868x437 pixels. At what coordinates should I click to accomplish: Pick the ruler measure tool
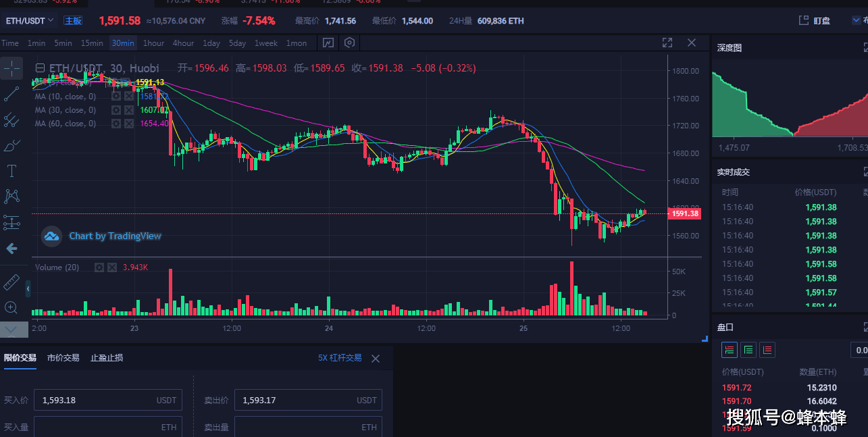pos(11,282)
